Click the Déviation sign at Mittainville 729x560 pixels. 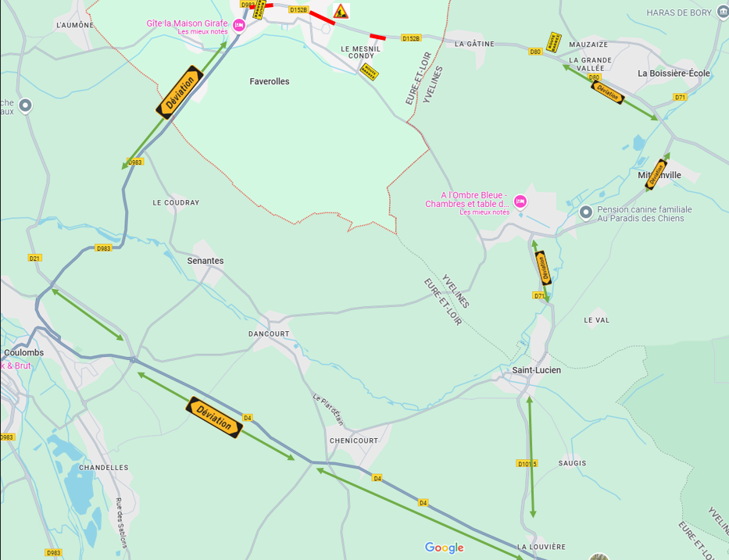[656, 174]
